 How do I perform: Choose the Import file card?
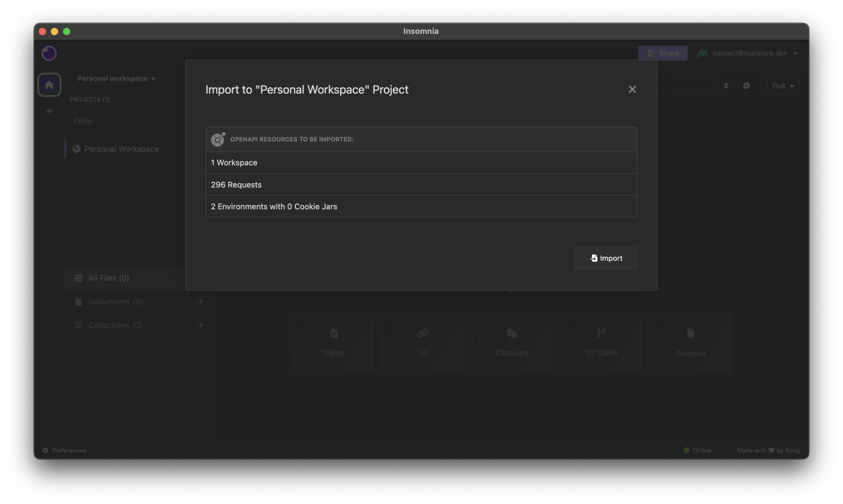coord(333,343)
